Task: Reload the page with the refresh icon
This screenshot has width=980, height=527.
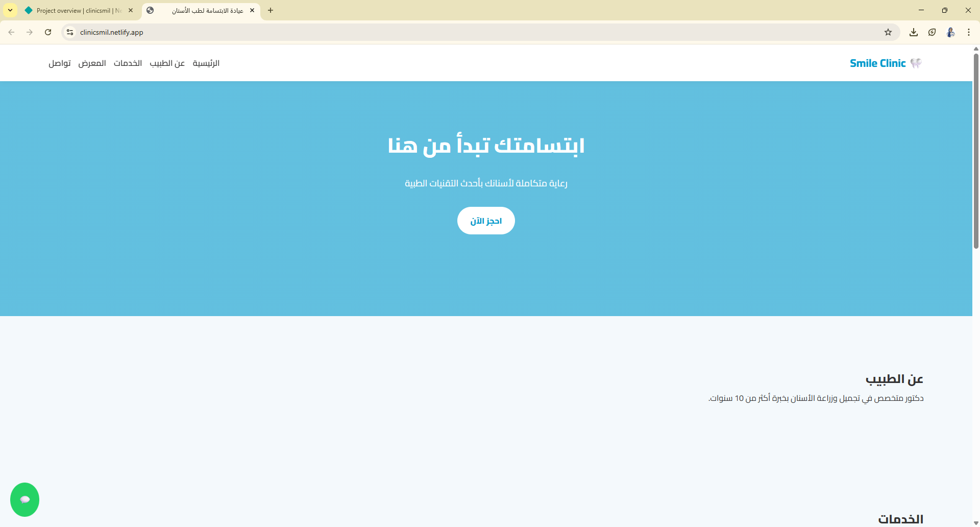Action: tap(47, 32)
